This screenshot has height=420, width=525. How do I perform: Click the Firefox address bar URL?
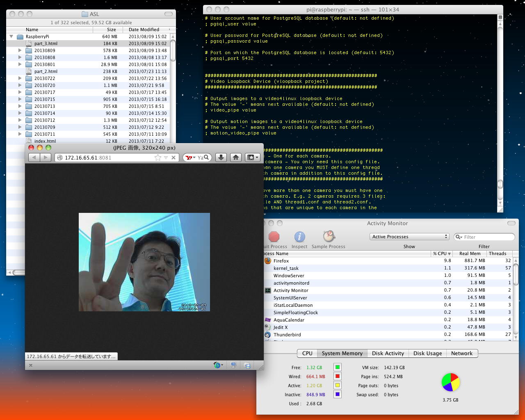[x=88, y=157]
